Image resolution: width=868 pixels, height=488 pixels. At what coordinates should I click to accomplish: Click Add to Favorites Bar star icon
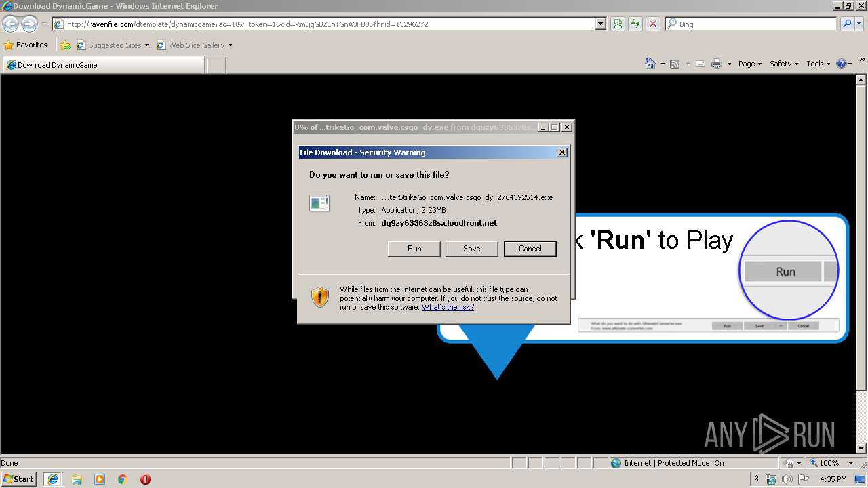[x=64, y=45]
